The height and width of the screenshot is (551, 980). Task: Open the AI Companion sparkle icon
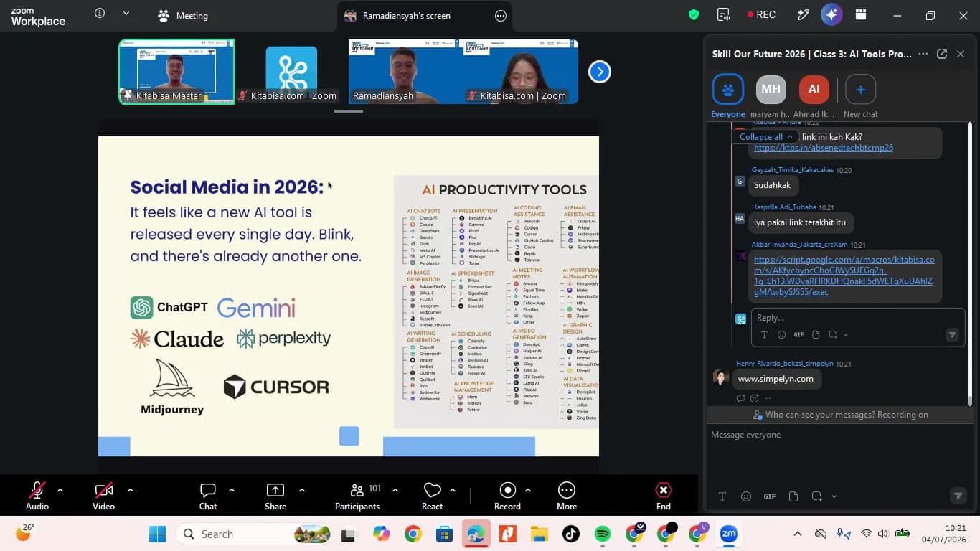[831, 14]
